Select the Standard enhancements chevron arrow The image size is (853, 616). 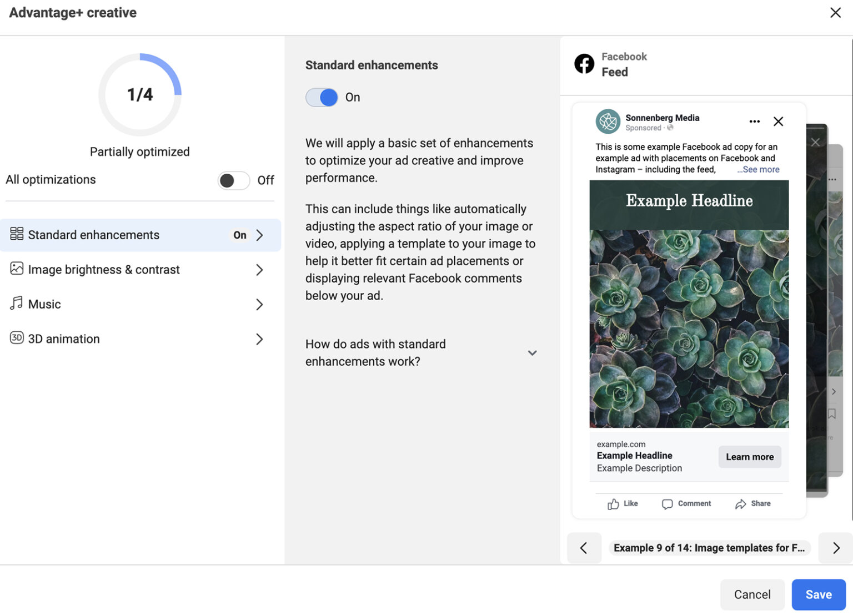coord(259,235)
